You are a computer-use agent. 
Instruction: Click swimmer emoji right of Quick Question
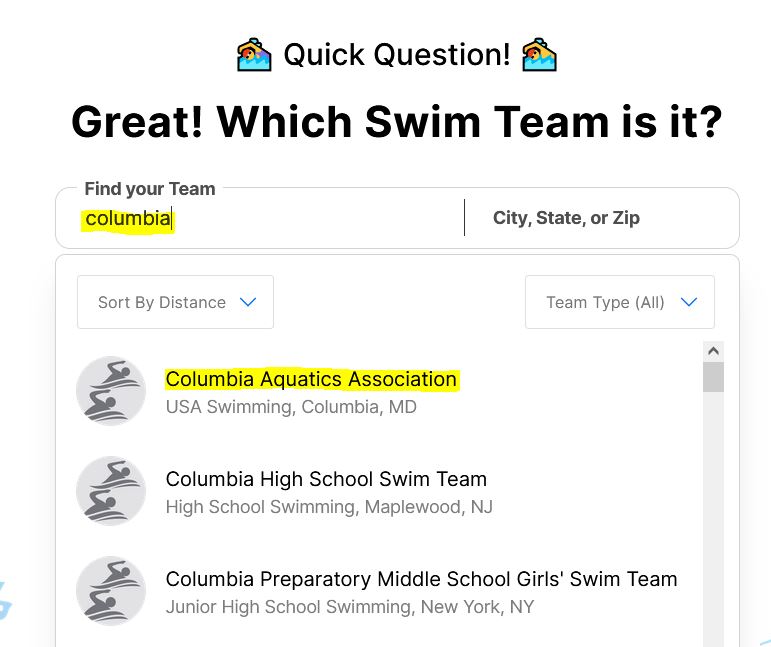[x=540, y=54]
